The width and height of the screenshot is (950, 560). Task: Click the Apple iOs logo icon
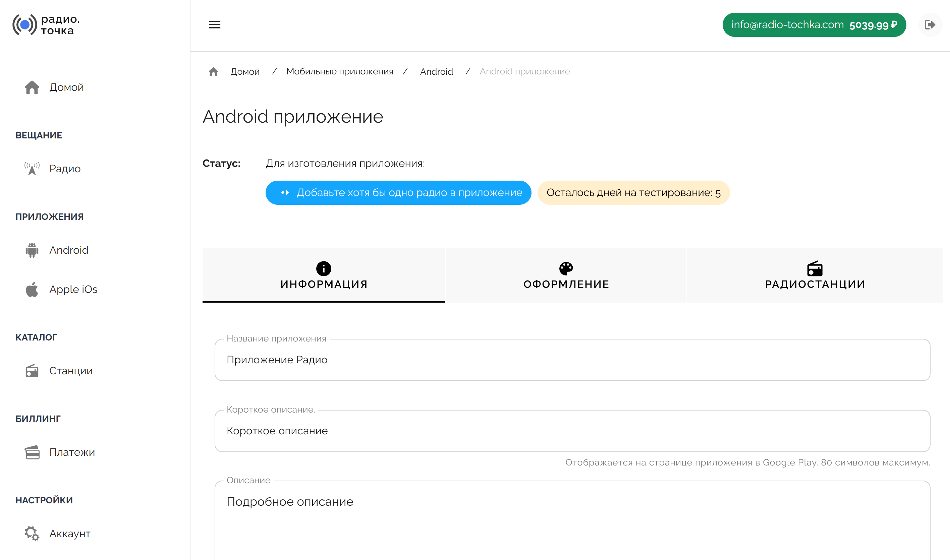tap(32, 290)
